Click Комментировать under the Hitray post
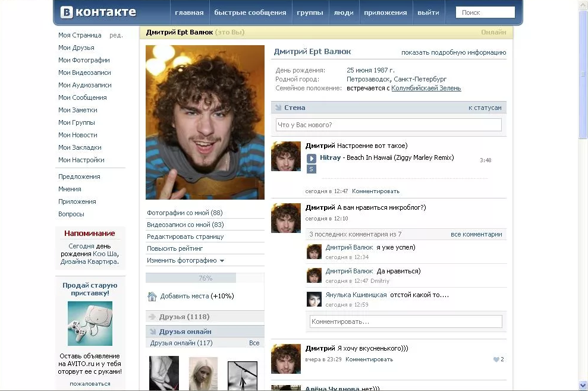588x391 pixels. (376, 191)
